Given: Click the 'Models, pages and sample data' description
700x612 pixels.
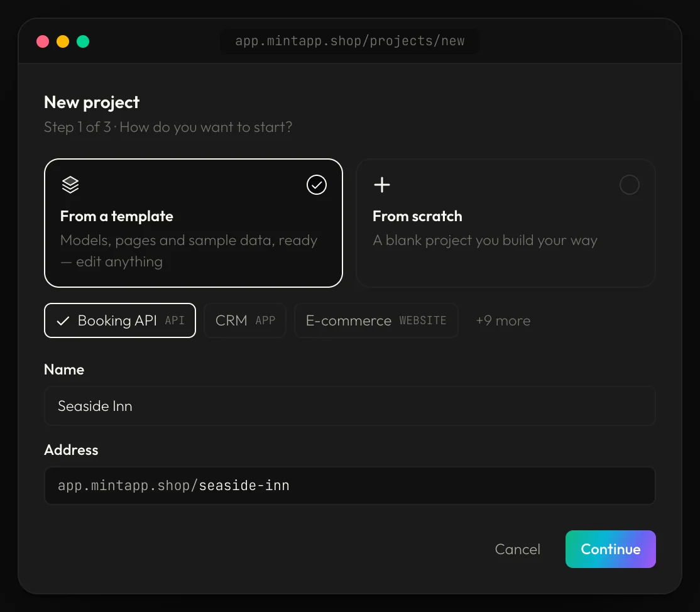Looking at the screenshot, I should (189, 251).
